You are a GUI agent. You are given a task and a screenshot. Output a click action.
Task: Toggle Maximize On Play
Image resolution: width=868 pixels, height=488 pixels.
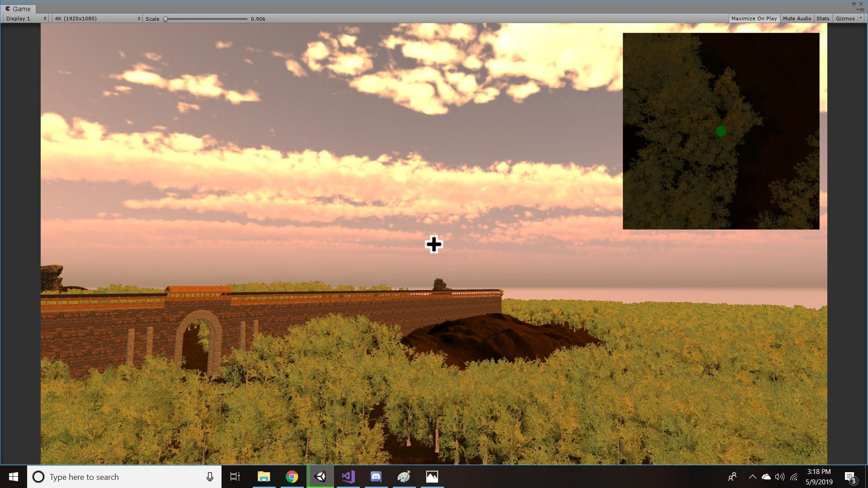click(754, 19)
